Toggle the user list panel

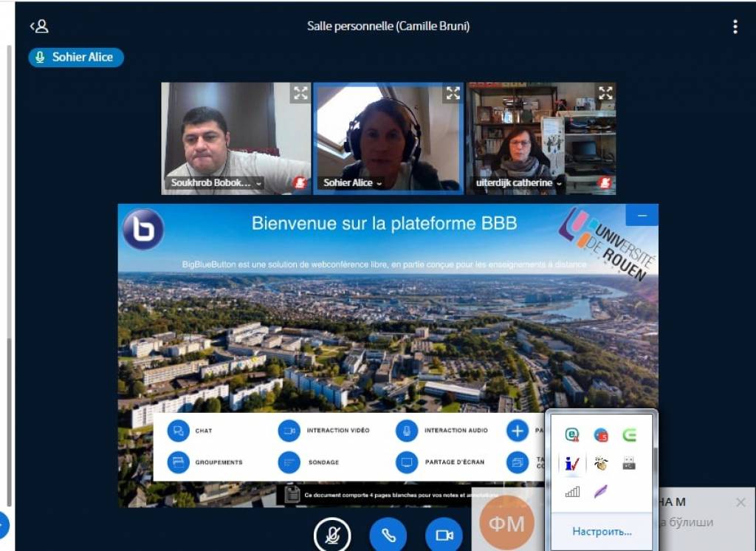click(x=39, y=27)
